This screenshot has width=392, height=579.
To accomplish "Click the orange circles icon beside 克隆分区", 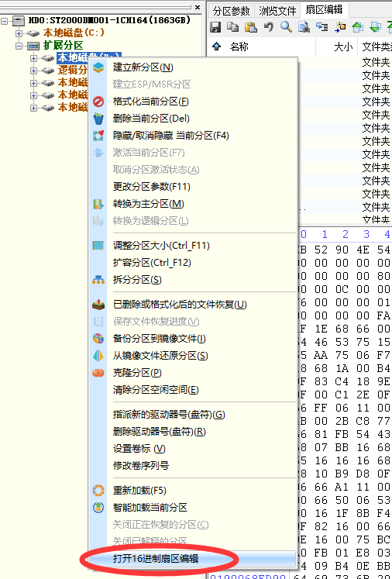I will pos(98,373).
